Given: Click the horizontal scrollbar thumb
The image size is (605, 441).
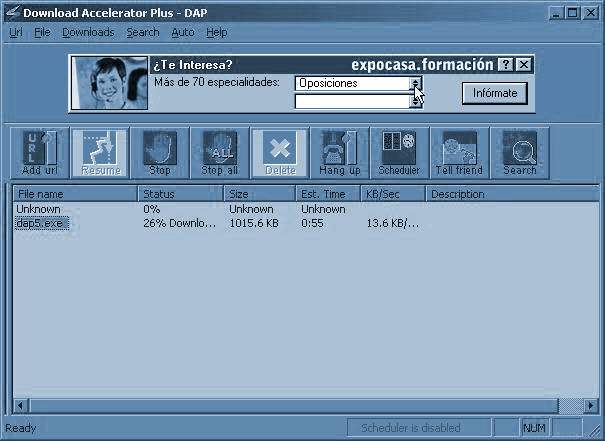Looking at the screenshot, I should point(294,406).
